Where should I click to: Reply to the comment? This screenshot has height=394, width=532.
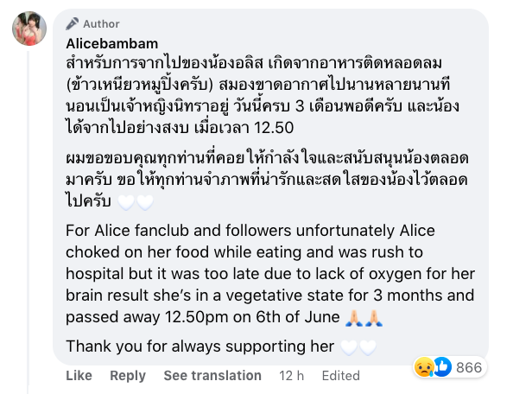(128, 375)
